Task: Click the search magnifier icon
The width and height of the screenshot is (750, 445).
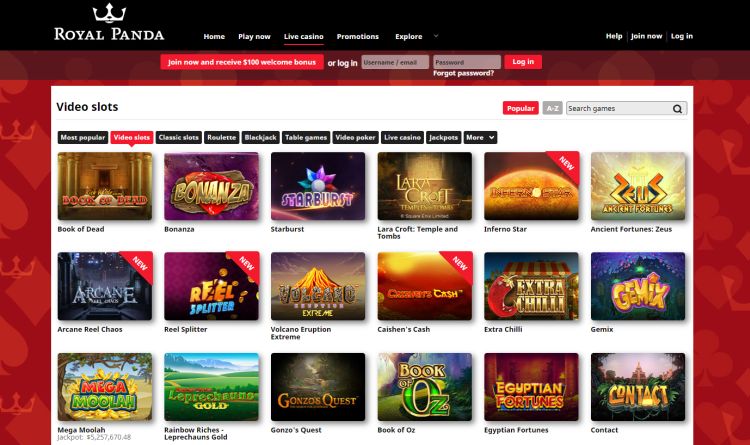Action: [677, 109]
